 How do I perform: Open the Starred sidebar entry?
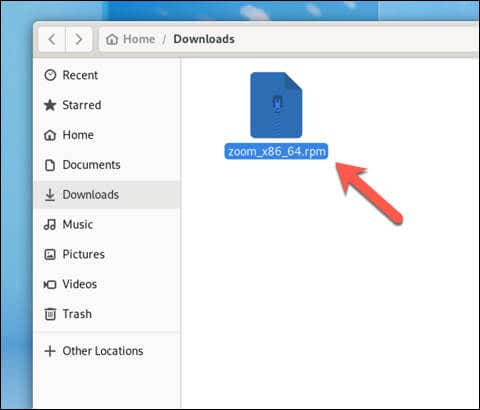coord(107,105)
